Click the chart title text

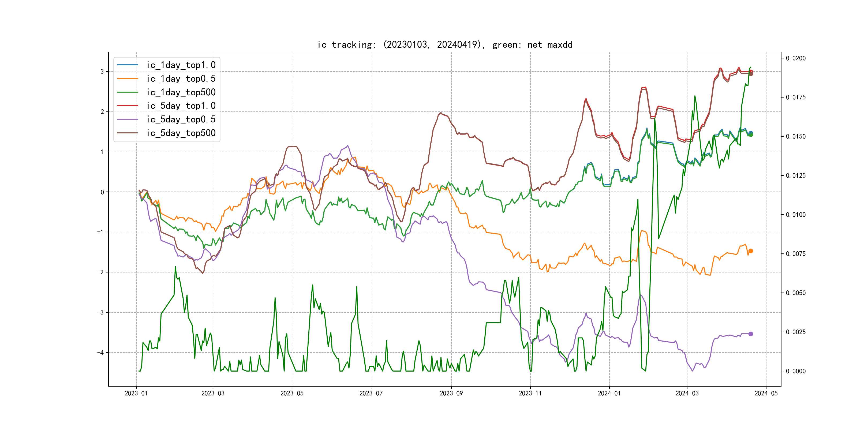click(x=445, y=44)
